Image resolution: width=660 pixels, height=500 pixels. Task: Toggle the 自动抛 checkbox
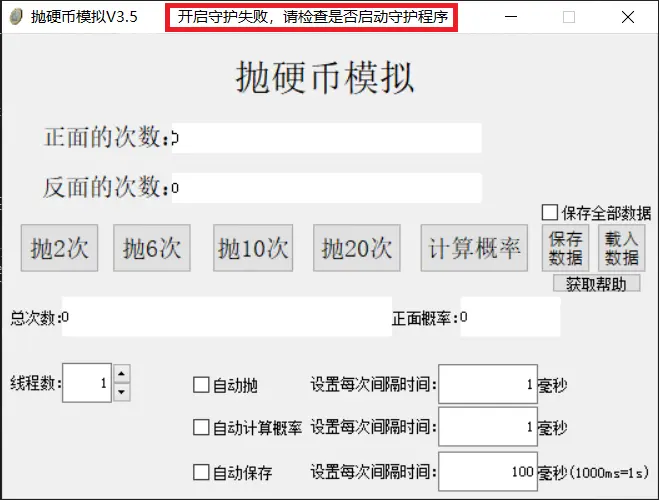click(x=201, y=385)
